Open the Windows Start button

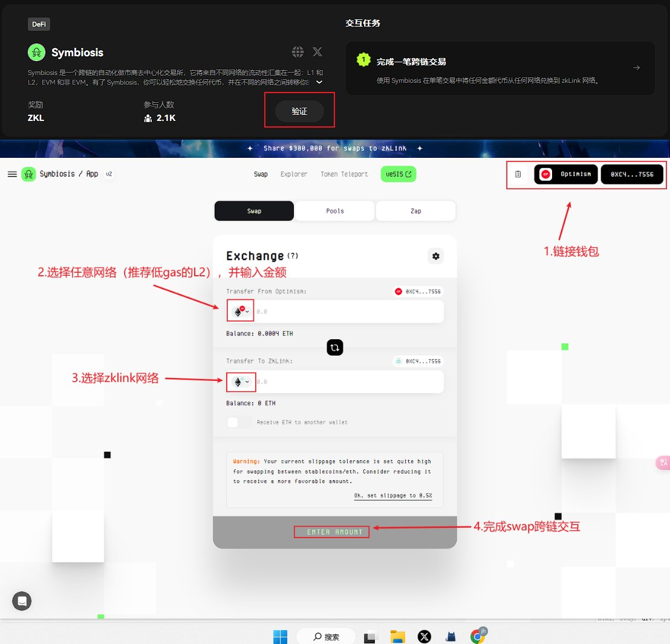pos(281,637)
